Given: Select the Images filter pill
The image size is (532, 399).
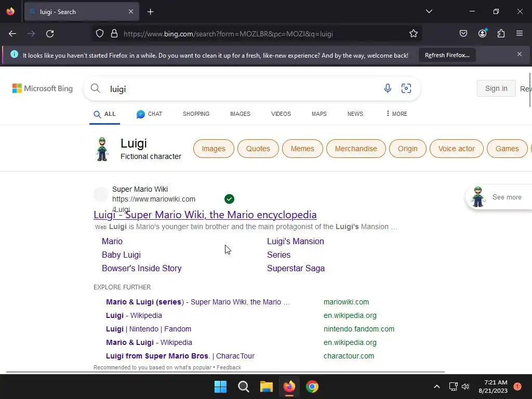Looking at the screenshot, I should (214, 149).
